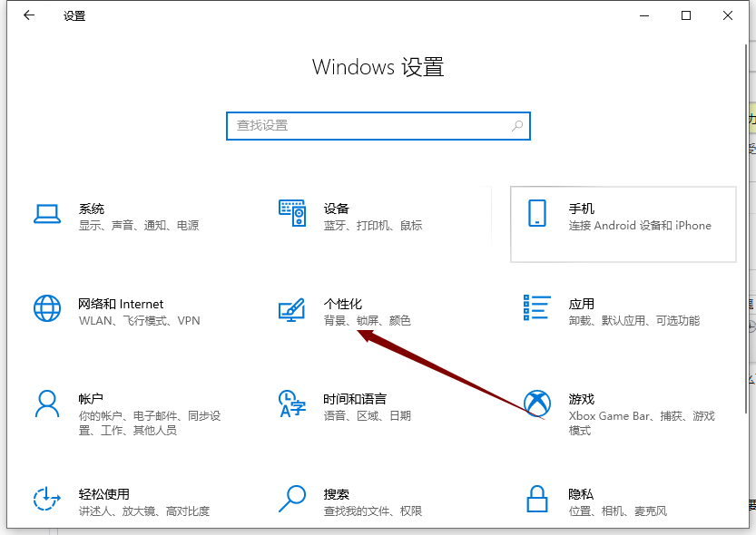This screenshot has width=756, height=535.
Task: Open the 个性化 heading text link
Action: click(x=343, y=304)
